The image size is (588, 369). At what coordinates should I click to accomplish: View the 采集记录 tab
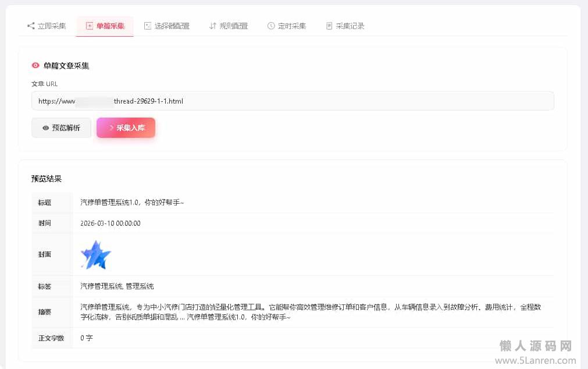(x=350, y=26)
